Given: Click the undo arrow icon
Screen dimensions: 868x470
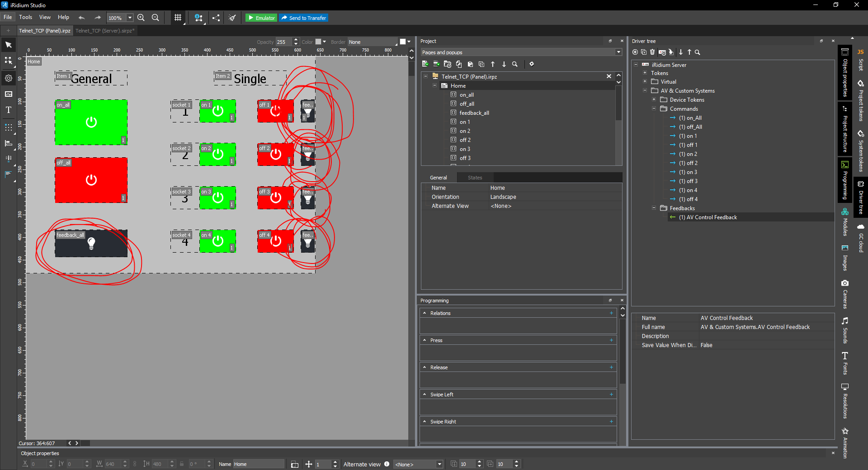Looking at the screenshot, I should point(82,18).
